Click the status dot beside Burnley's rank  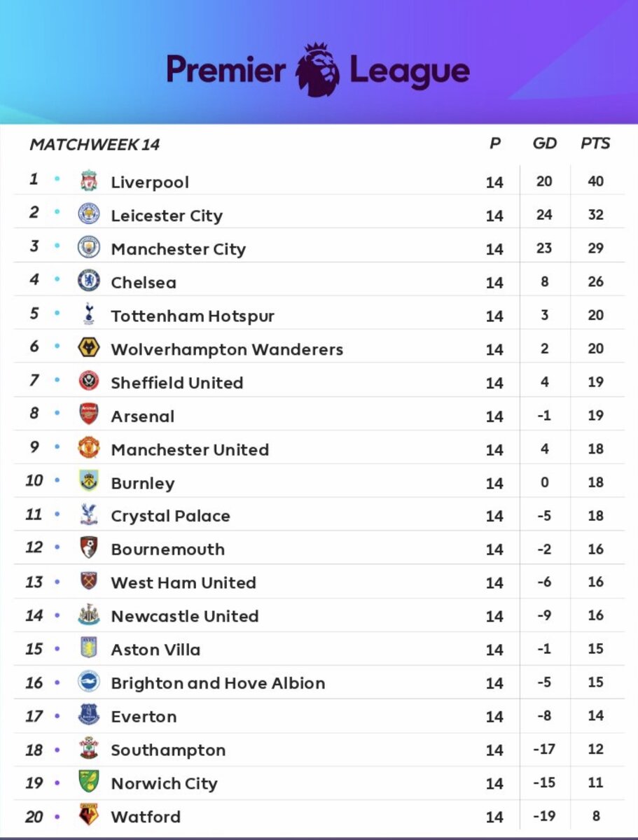[57, 480]
